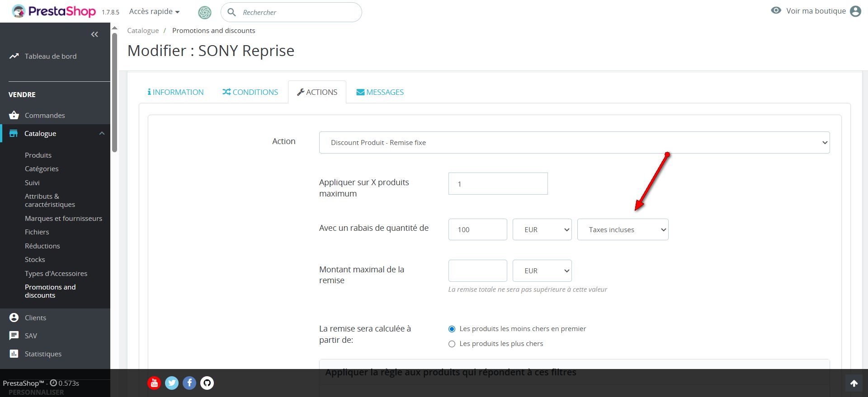Viewport: 868px width, 397px height.
Task: Open the "Taxes incluses" dropdown
Action: (x=623, y=229)
